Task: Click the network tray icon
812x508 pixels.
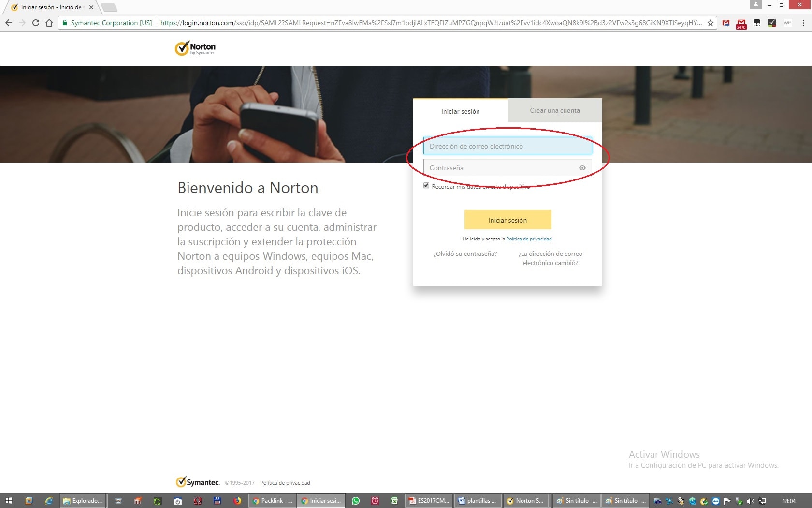Action: tap(762, 501)
